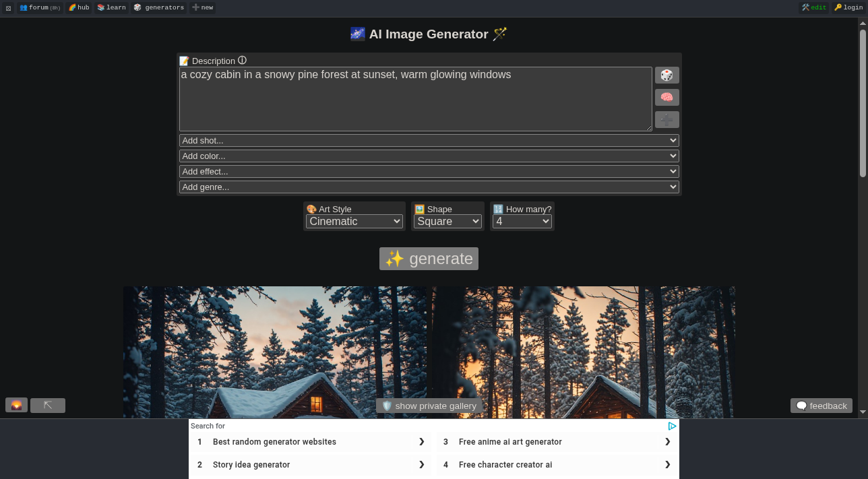Open the hub menu item
Image resolution: width=868 pixels, height=479 pixels.
point(79,7)
